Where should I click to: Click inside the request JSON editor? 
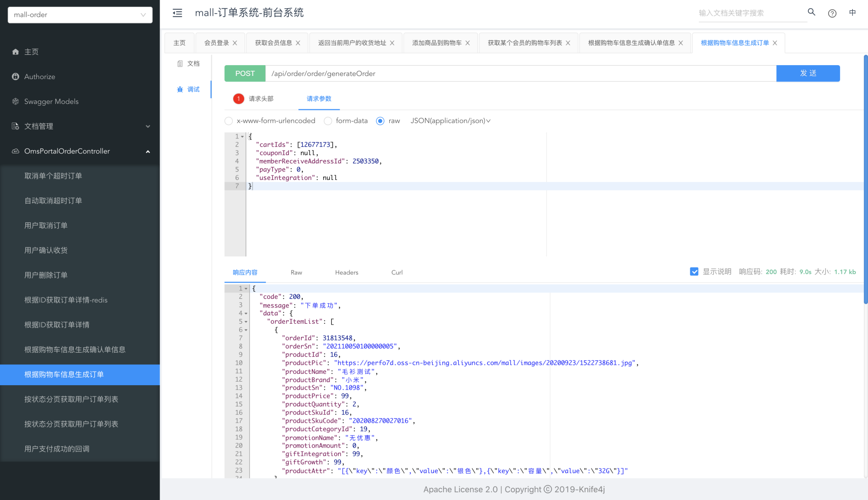point(555,194)
